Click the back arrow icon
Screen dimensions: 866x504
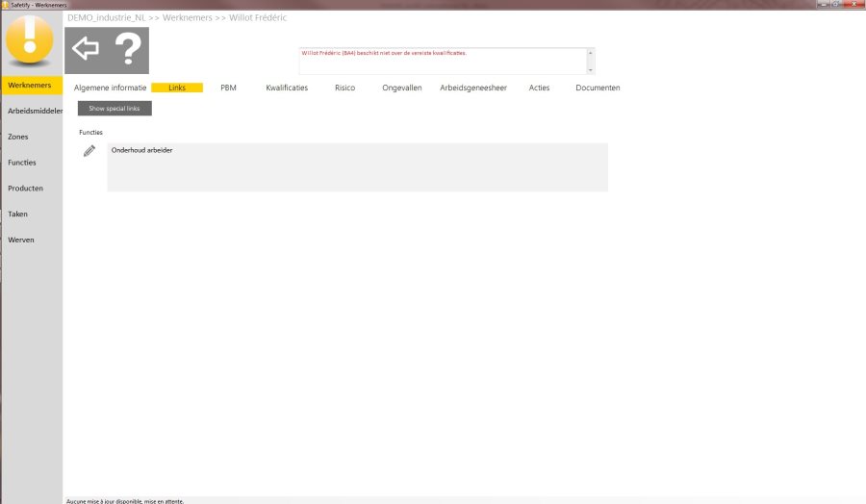[86, 49]
